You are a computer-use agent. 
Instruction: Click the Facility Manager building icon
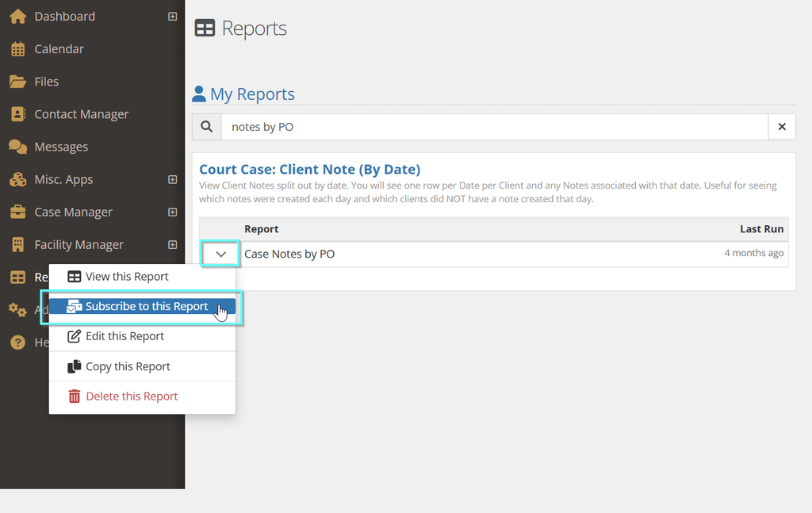tap(17, 245)
